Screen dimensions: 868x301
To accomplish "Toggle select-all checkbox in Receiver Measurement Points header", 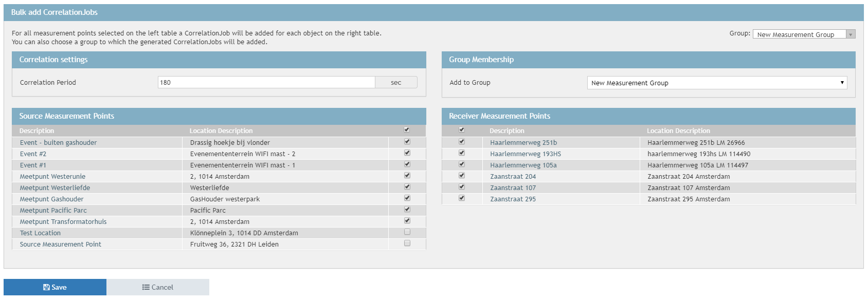I will click(462, 130).
